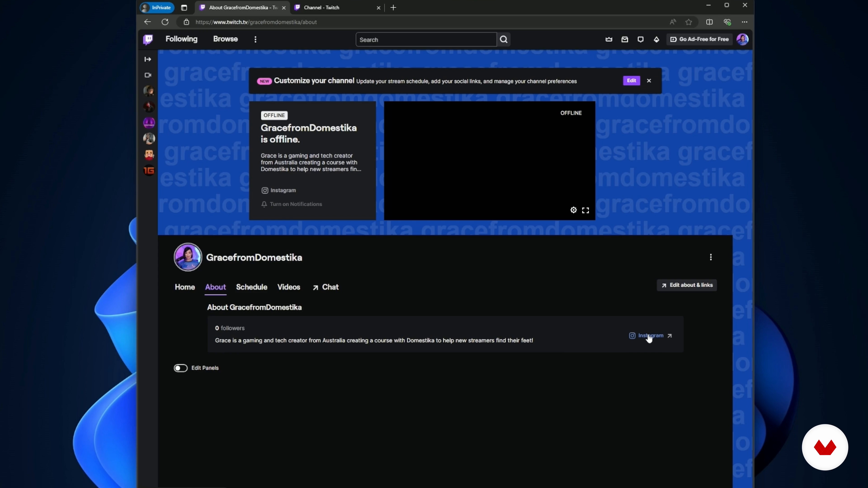Click the GracefromDomestika channel name heading
This screenshot has height=488, width=868.
pyautogui.click(x=254, y=258)
